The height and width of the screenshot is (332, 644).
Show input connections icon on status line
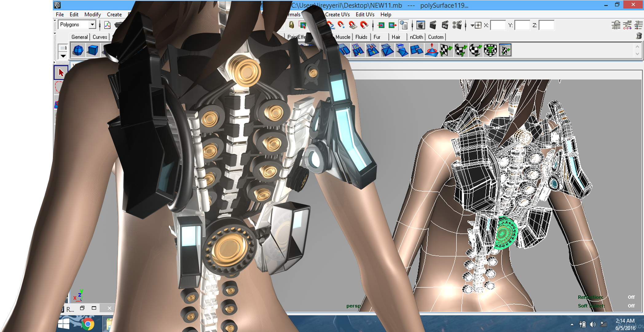click(381, 25)
